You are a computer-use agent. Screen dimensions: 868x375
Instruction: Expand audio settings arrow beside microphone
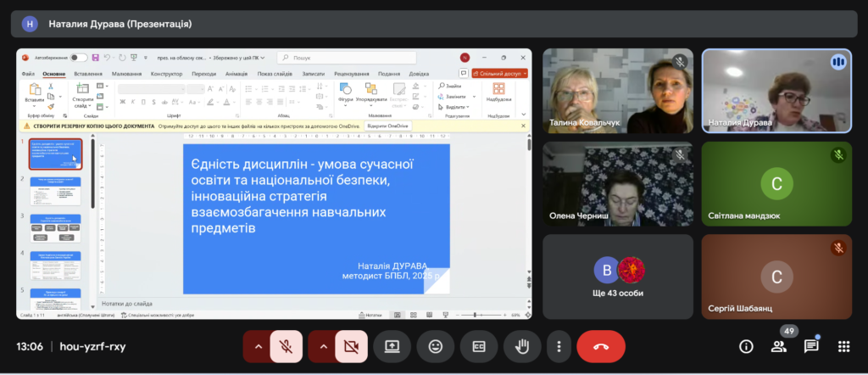point(257,346)
